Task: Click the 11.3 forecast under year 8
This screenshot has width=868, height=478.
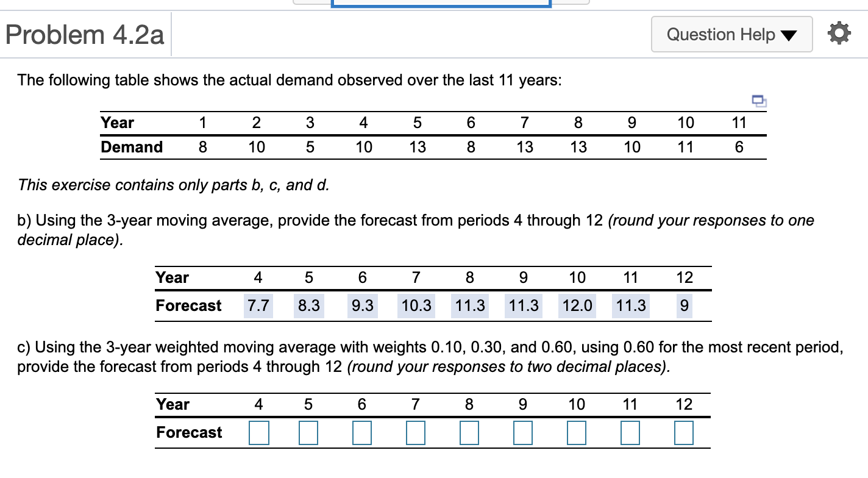Action: coord(469,305)
